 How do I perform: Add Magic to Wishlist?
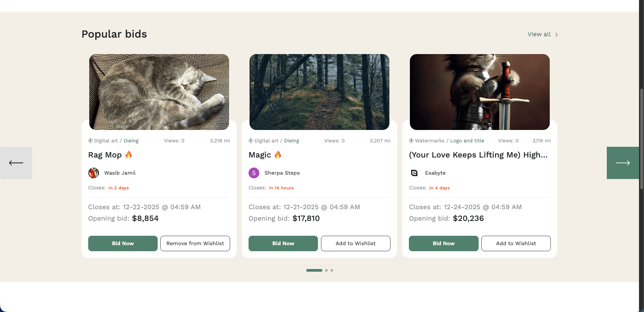click(356, 243)
